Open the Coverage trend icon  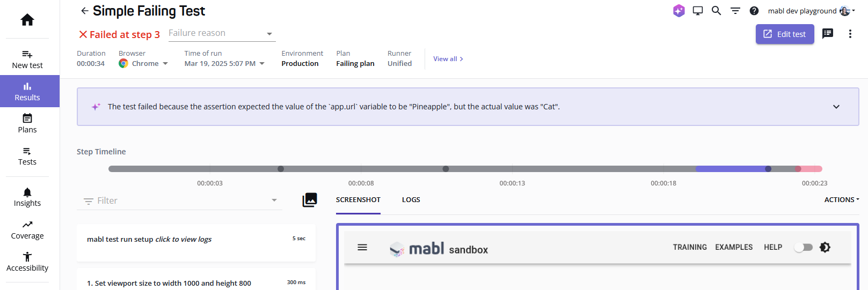click(x=27, y=225)
